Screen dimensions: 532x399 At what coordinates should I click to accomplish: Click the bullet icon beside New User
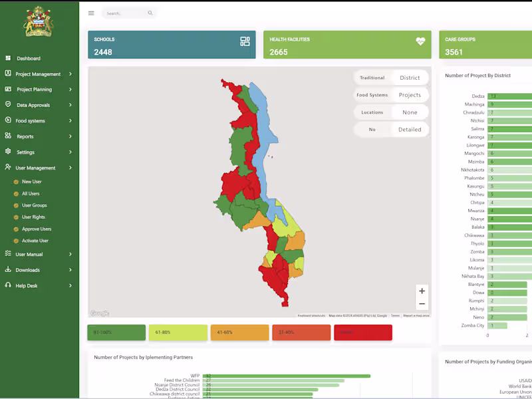(16, 182)
